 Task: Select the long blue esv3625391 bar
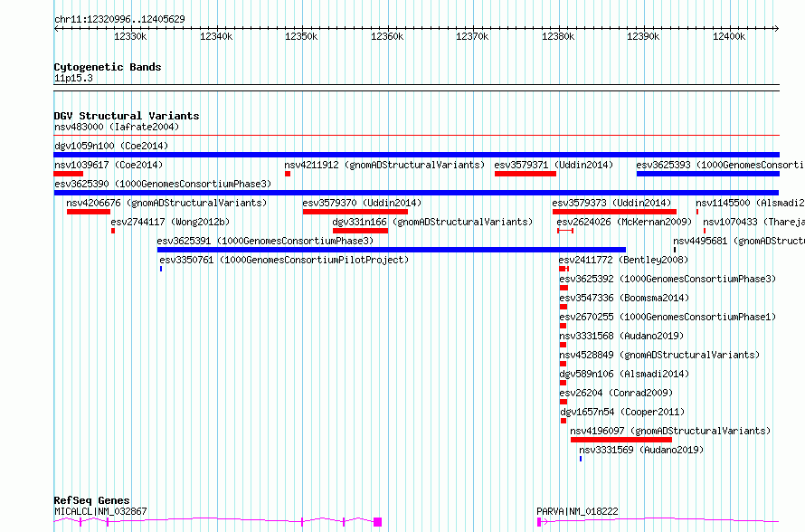(392, 250)
